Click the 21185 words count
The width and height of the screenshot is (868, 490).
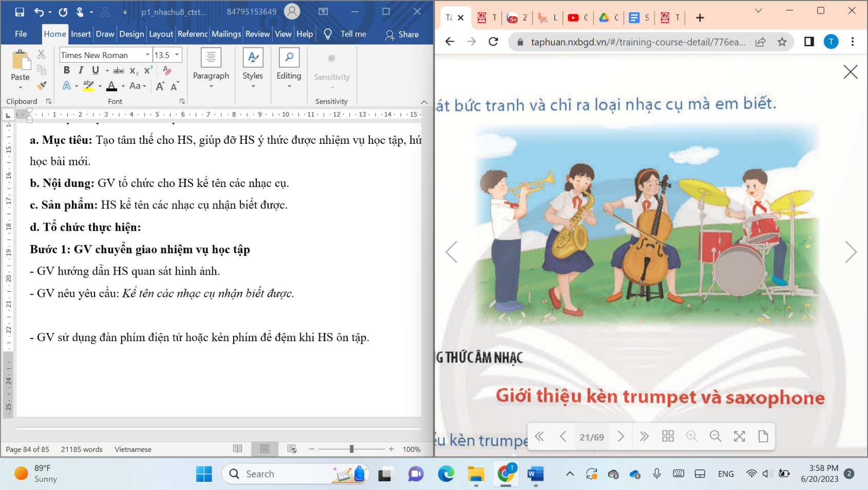[x=82, y=449]
